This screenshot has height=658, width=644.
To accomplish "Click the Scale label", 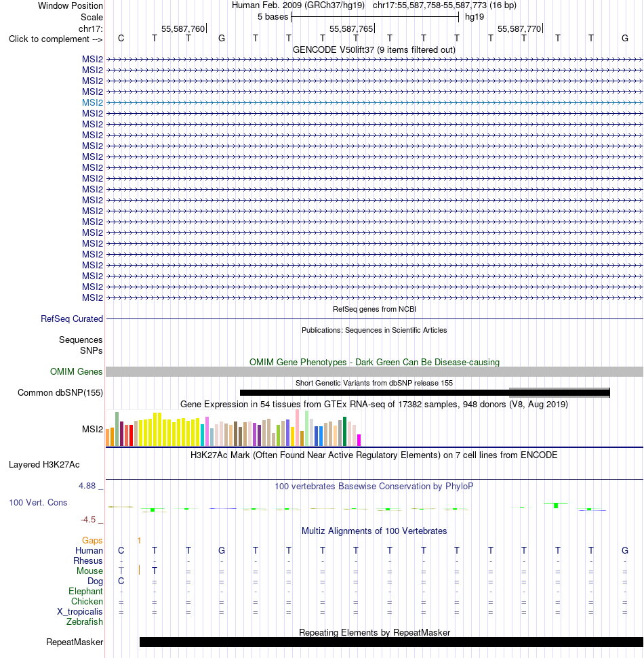I will pyautogui.click(x=92, y=17).
